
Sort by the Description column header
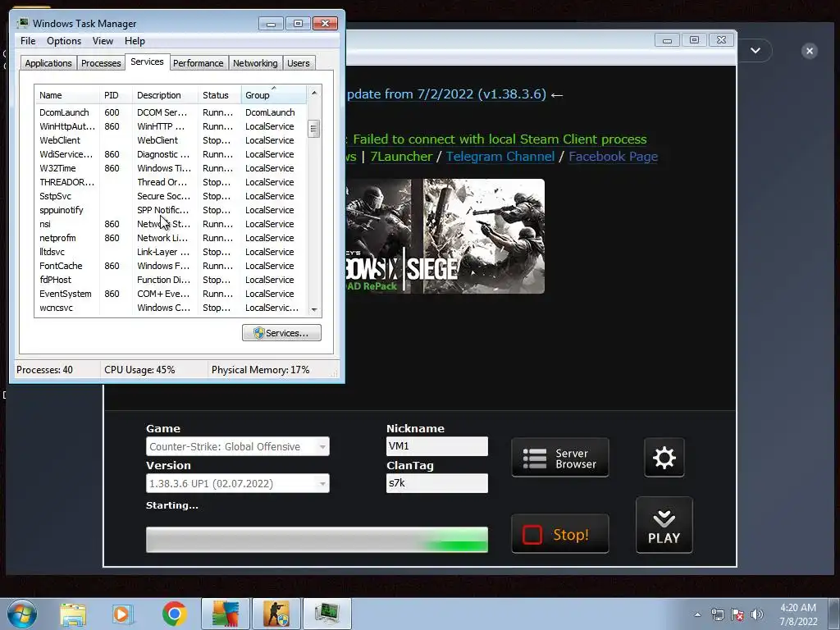click(x=165, y=95)
